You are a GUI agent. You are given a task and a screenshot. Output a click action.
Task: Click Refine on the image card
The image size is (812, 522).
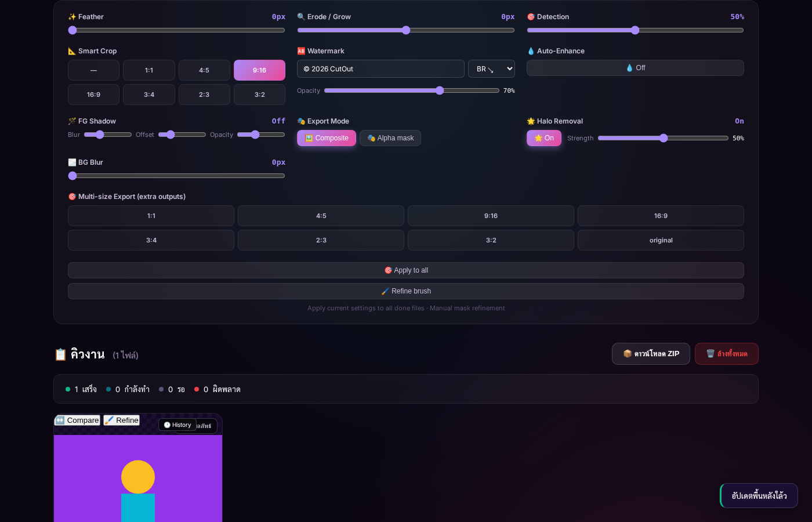[122, 420]
